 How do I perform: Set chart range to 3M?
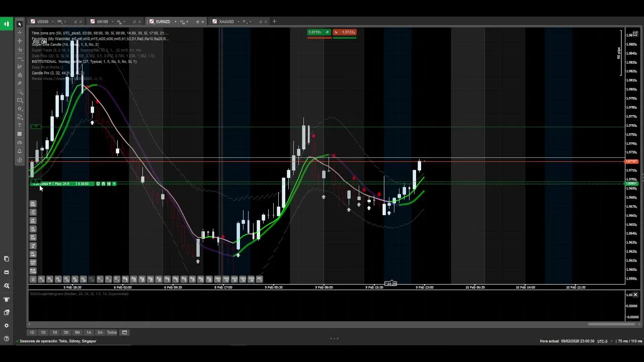coord(66,332)
